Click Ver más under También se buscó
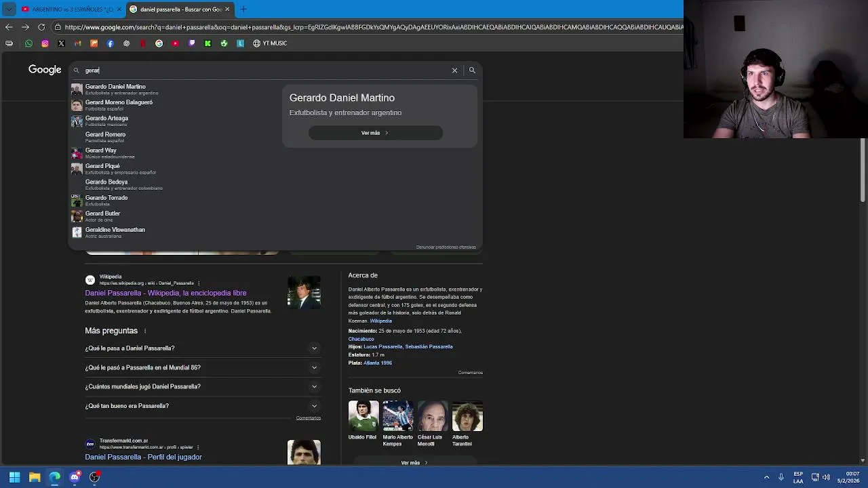868x488 pixels. pos(414,463)
